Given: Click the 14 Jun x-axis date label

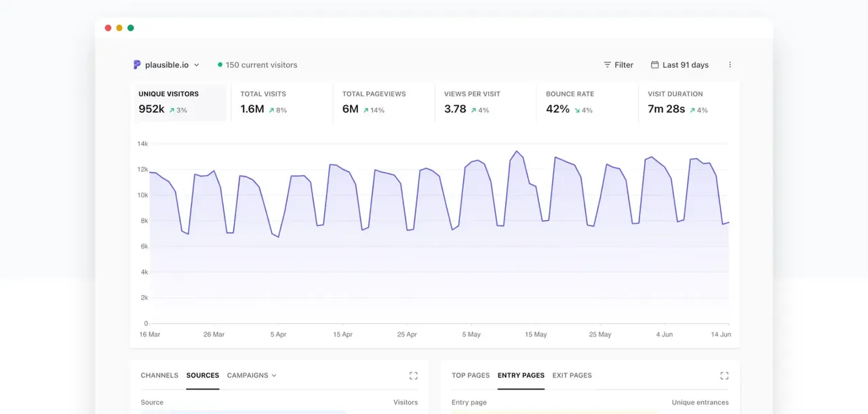Looking at the screenshot, I should [719, 335].
